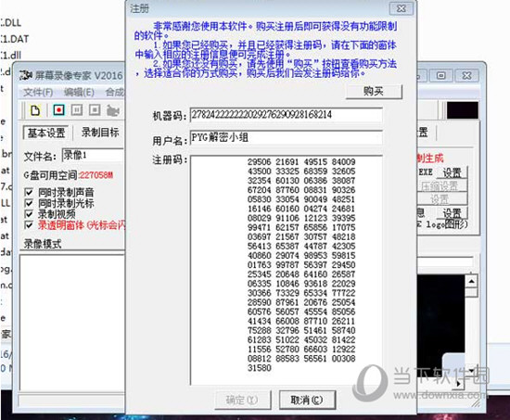Click the final code line 31580
510x420 pixels.
coord(260,368)
